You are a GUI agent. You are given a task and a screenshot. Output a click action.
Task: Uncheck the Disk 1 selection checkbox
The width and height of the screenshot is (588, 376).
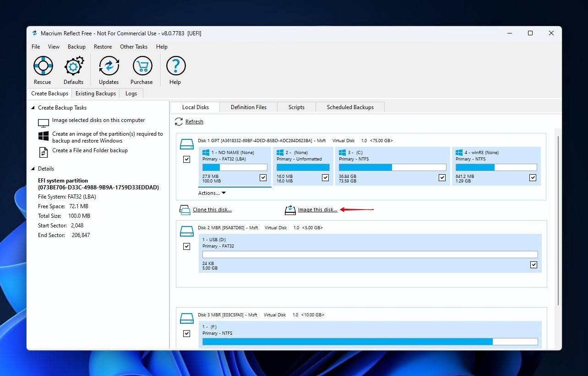186,159
